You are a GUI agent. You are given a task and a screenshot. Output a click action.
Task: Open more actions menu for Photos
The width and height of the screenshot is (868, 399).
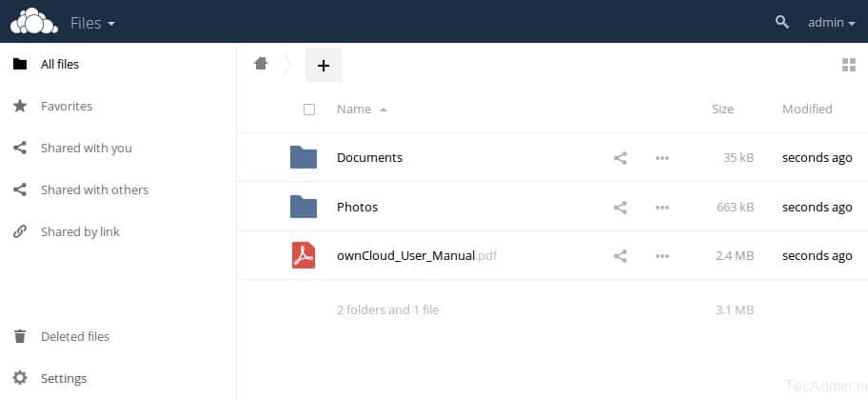coord(662,208)
